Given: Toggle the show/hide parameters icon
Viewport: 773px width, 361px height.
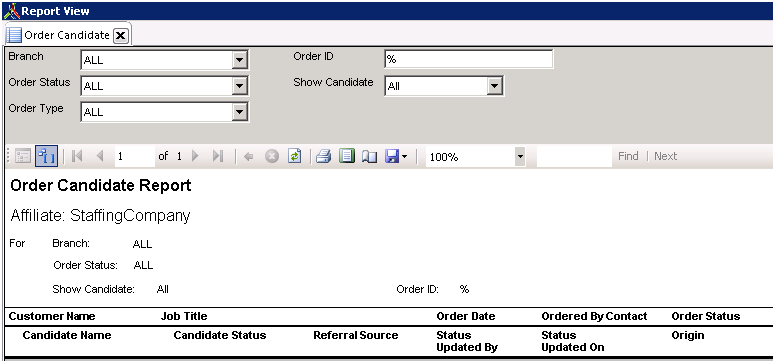Looking at the screenshot, I should pos(47,156).
